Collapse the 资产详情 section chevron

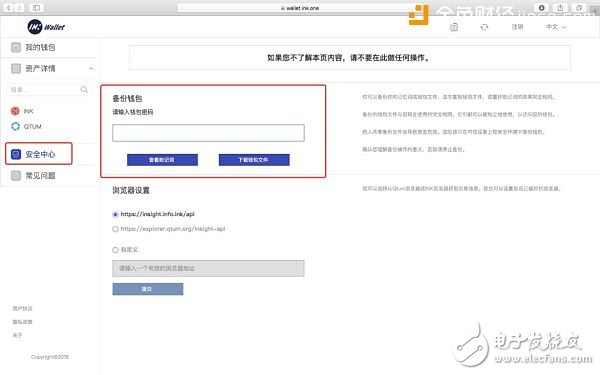tap(91, 69)
